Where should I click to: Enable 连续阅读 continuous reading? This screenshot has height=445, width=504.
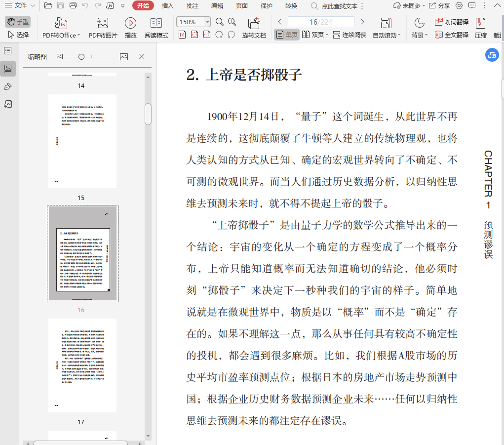point(349,35)
